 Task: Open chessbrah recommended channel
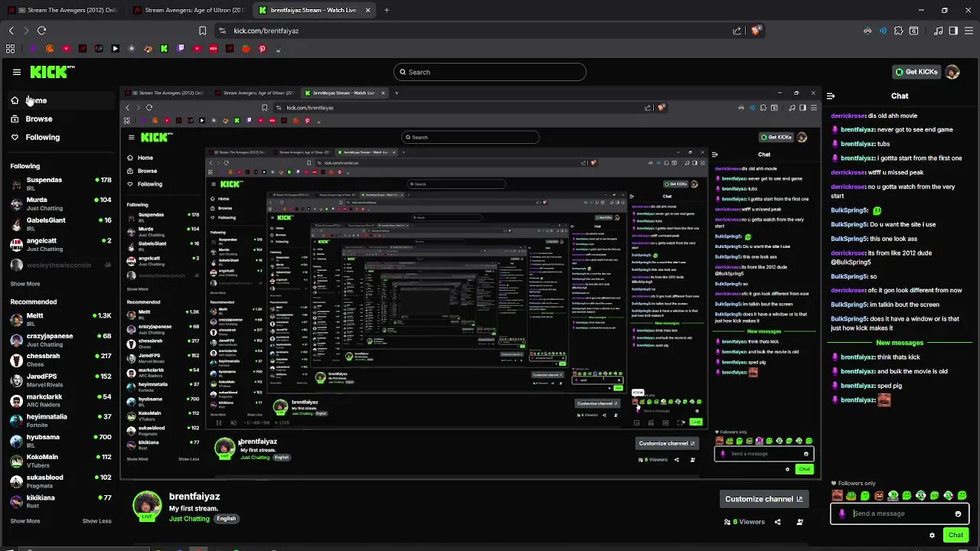coord(60,360)
